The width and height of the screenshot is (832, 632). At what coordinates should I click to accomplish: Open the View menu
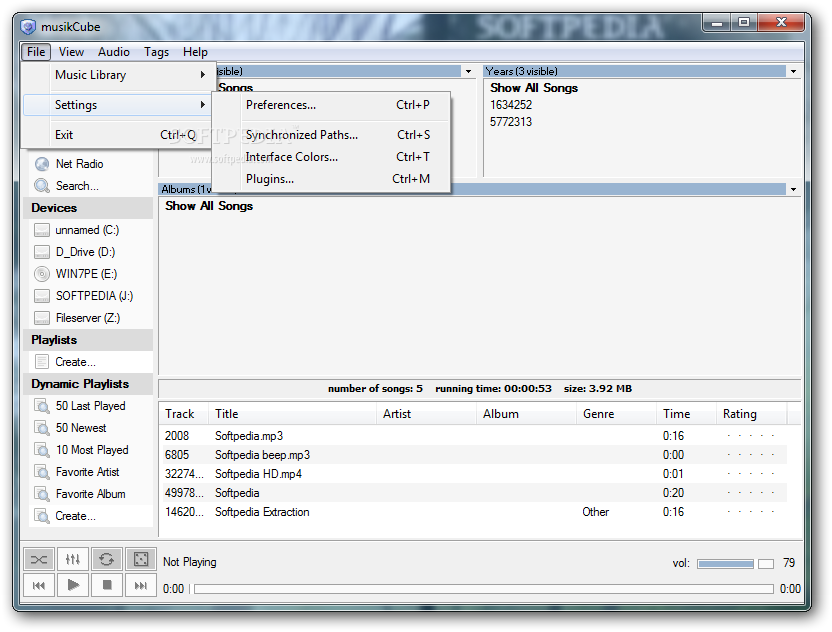[71, 52]
